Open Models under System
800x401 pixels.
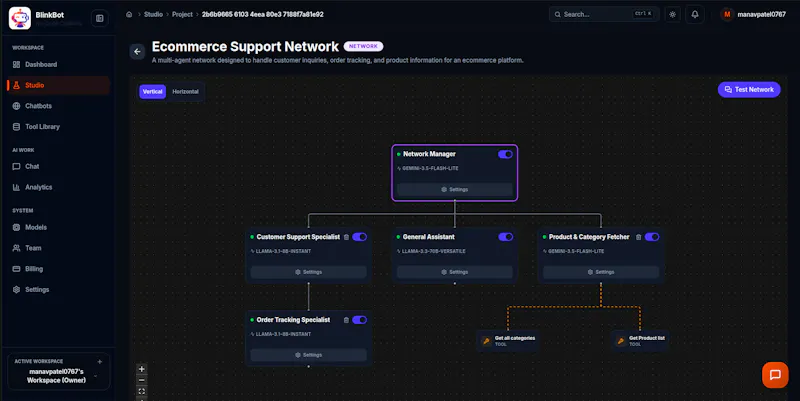pos(59,227)
